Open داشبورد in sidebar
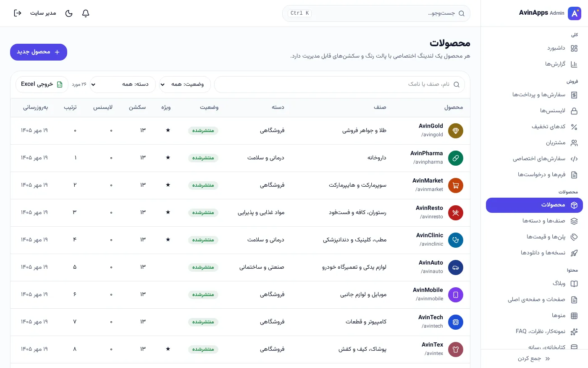 coord(534,48)
